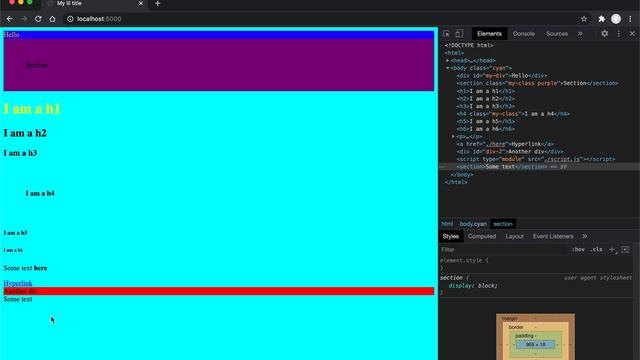This screenshot has width=640, height=360.
Task: Go forward to next page
Action: [24, 19]
